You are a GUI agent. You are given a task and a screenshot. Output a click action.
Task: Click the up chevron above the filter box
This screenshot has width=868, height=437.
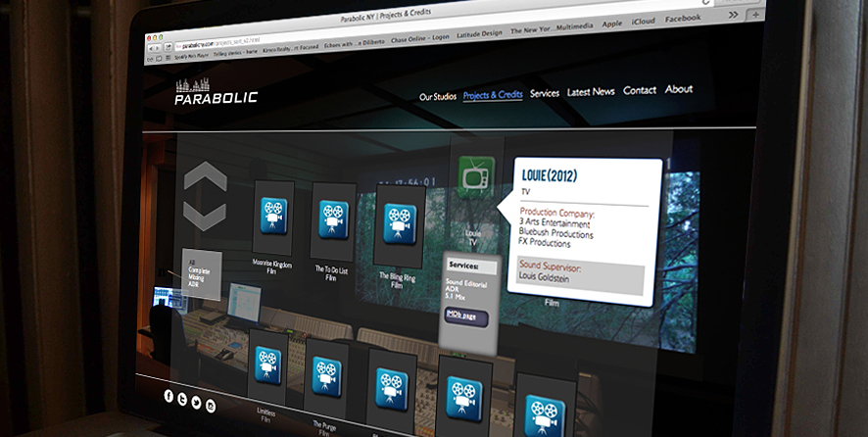[x=206, y=176]
